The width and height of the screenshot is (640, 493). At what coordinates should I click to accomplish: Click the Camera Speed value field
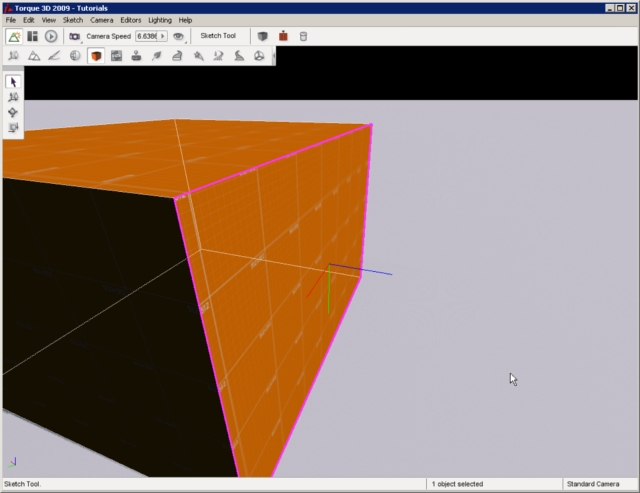[x=147, y=36]
